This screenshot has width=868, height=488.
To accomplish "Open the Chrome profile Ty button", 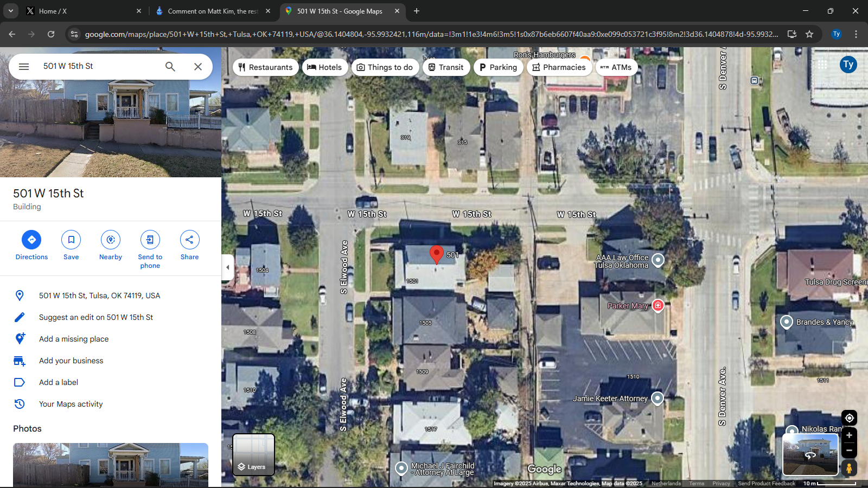I will (837, 34).
